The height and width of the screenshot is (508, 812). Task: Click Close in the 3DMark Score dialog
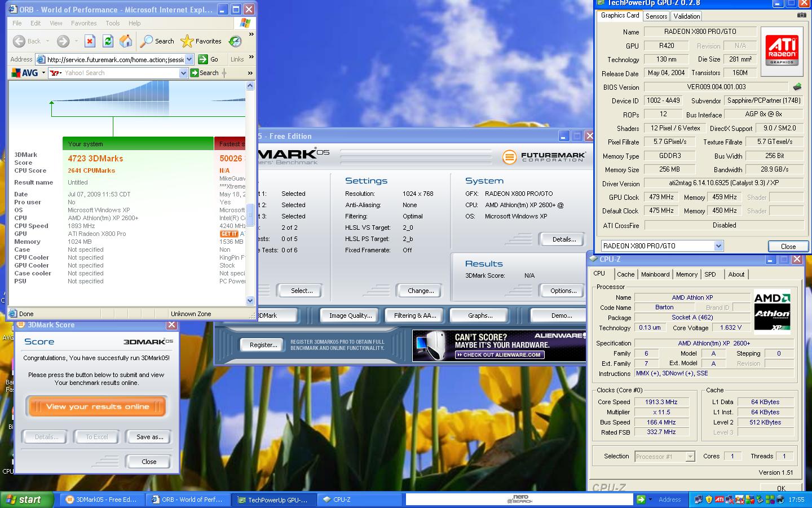coord(149,462)
